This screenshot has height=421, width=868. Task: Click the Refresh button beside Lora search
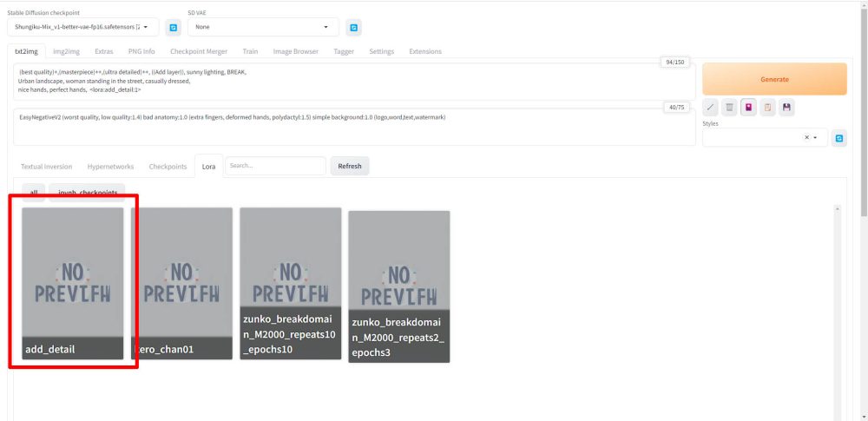[350, 166]
